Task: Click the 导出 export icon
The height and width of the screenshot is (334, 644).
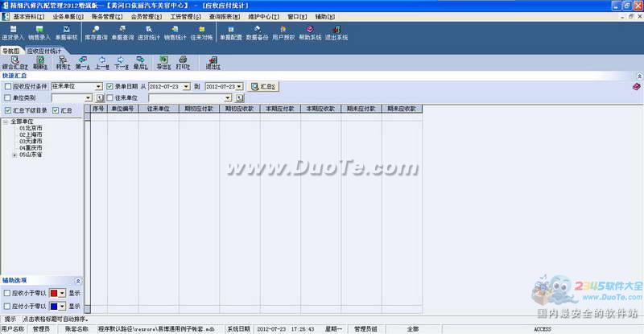Action: tap(163, 63)
